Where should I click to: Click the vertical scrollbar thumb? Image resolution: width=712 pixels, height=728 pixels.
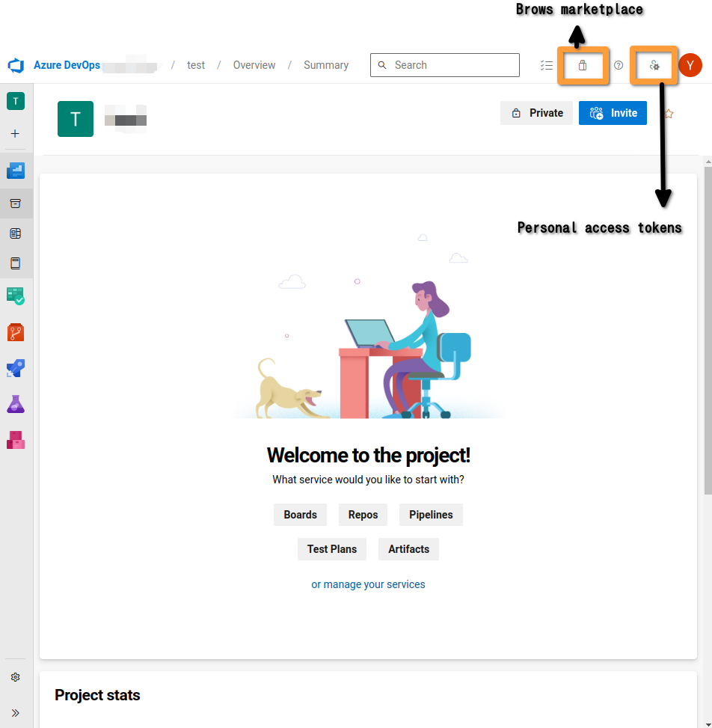(708, 331)
